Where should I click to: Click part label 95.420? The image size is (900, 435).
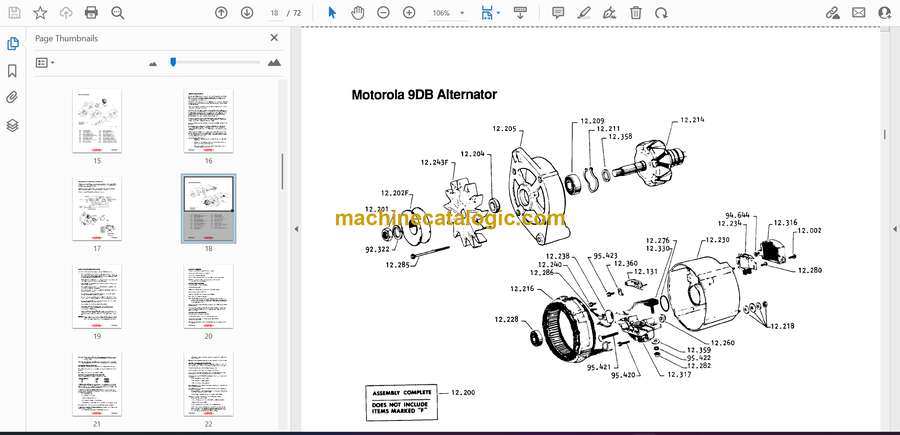(623, 375)
